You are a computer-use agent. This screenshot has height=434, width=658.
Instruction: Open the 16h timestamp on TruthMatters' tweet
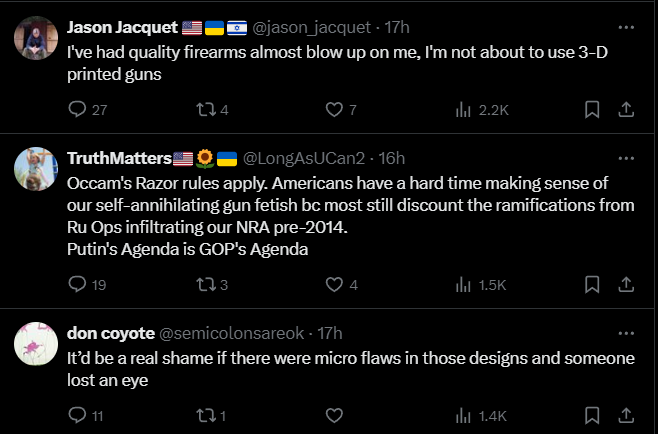392,159
